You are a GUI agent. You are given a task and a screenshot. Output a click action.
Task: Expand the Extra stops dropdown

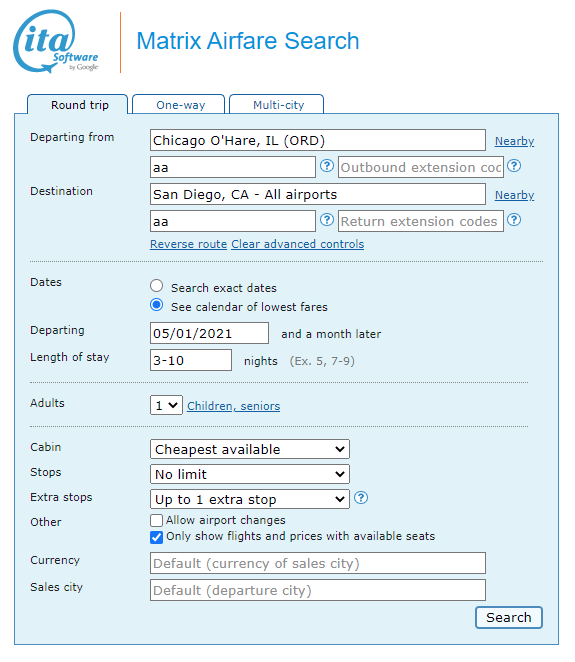(x=250, y=499)
